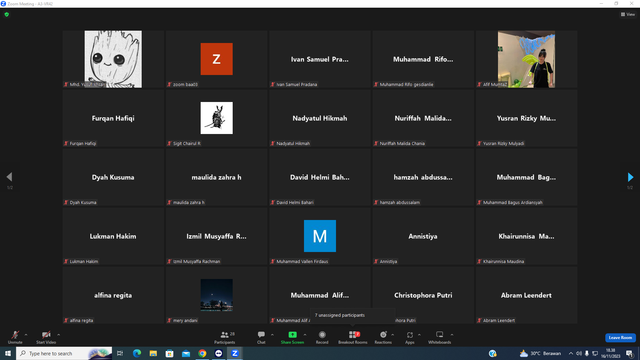Open the Windows Start menu
This screenshot has width=640, height=360.
pos(8,353)
